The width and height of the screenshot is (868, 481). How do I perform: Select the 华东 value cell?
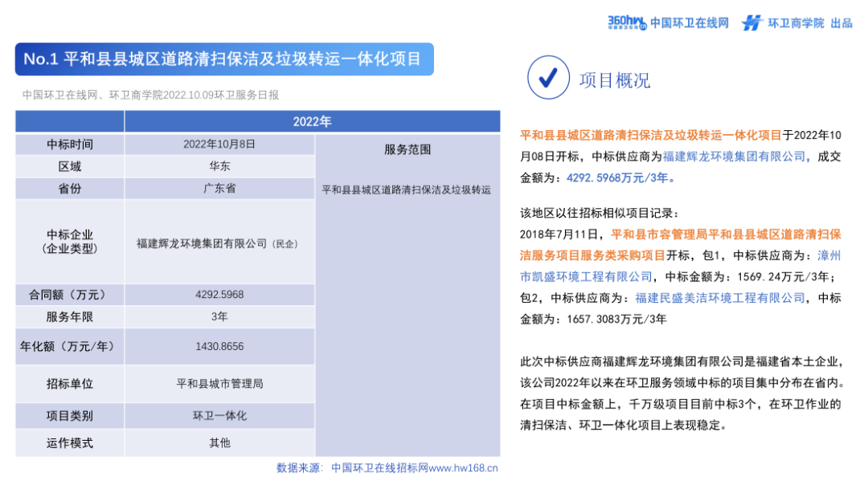click(x=219, y=166)
